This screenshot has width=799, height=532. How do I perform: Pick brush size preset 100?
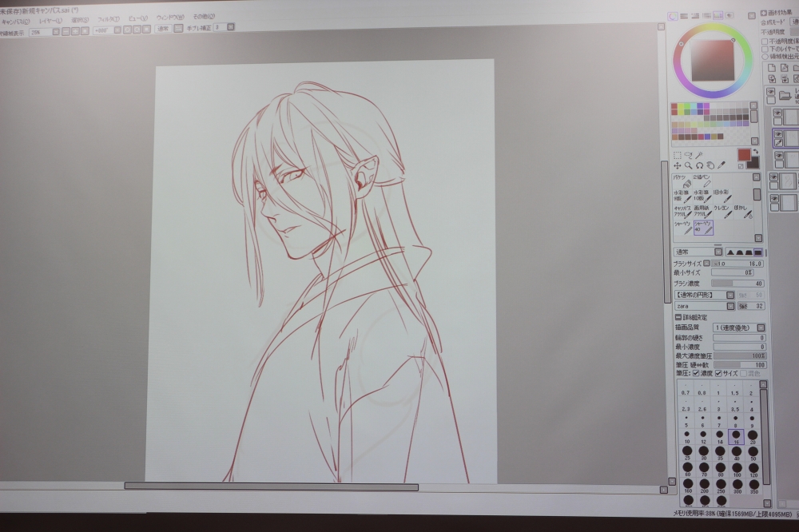(x=737, y=469)
